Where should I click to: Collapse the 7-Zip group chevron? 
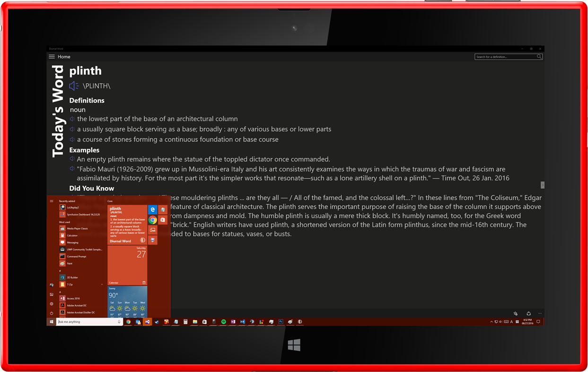tap(102, 284)
